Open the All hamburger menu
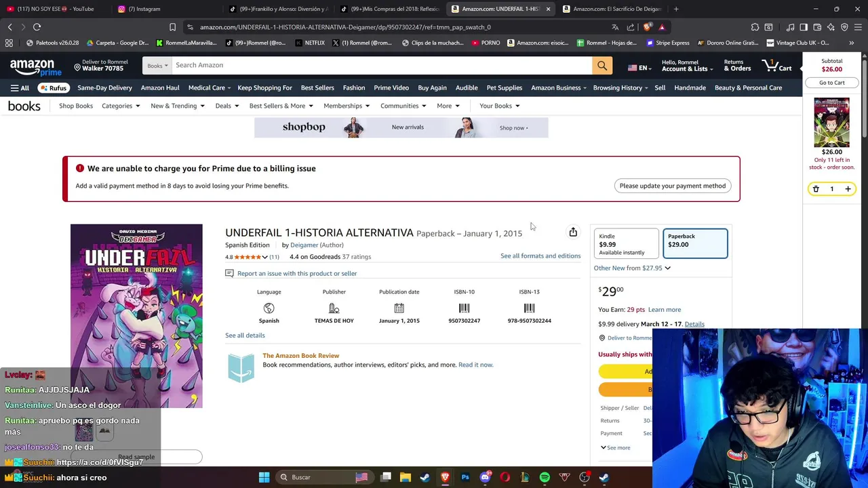 click(20, 87)
